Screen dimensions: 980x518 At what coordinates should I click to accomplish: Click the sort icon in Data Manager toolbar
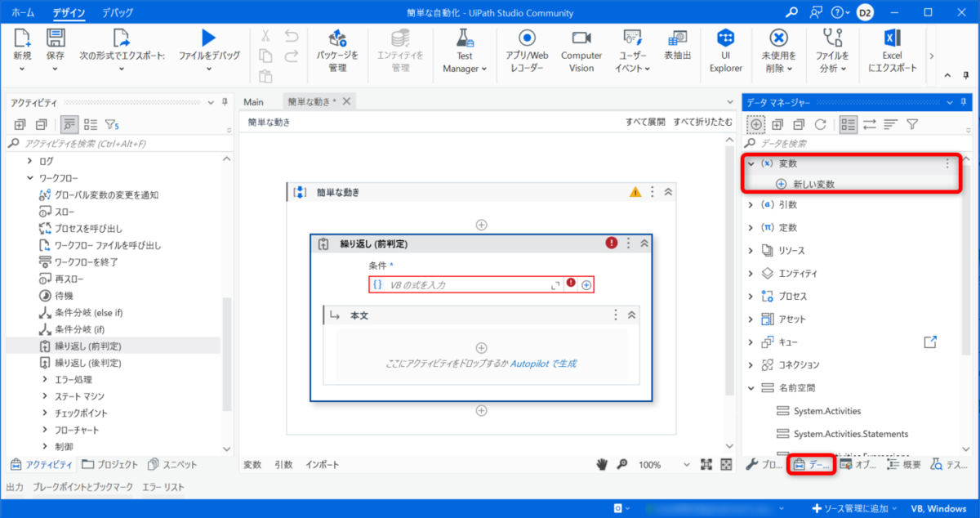(891, 124)
